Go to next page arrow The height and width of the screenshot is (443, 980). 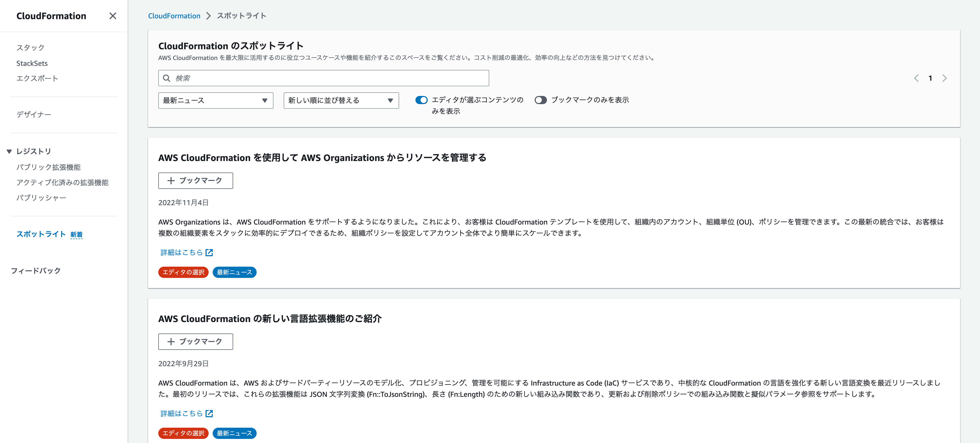coord(944,78)
